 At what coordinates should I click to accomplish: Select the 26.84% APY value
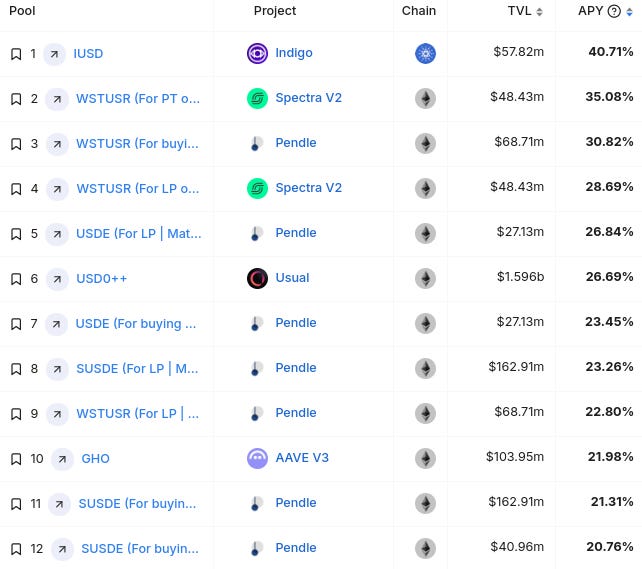click(609, 232)
